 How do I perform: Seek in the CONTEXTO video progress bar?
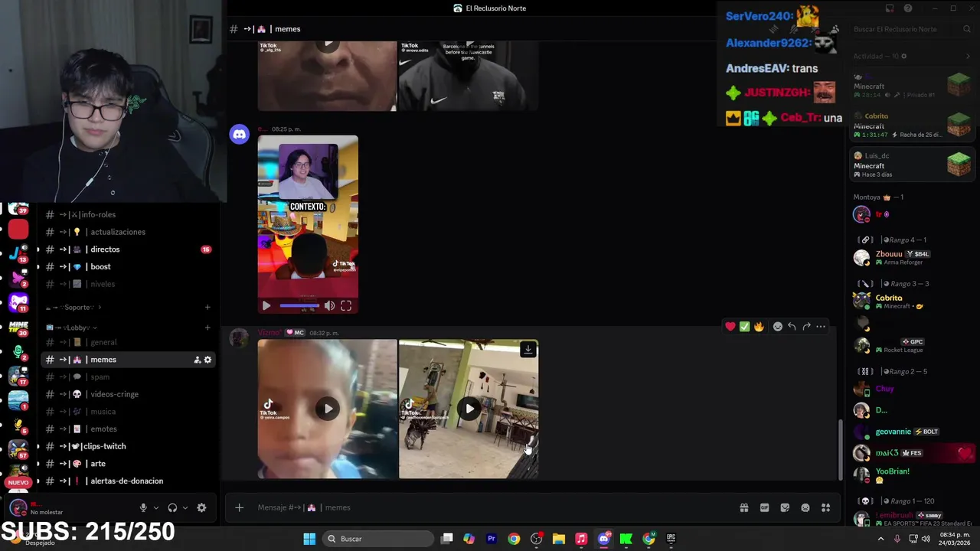[299, 305]
